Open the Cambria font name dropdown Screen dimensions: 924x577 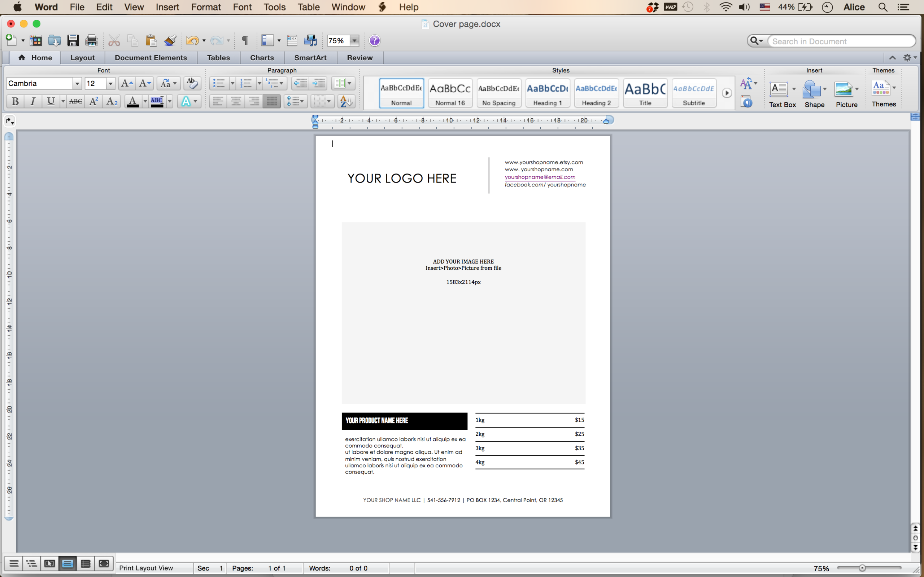77,84
